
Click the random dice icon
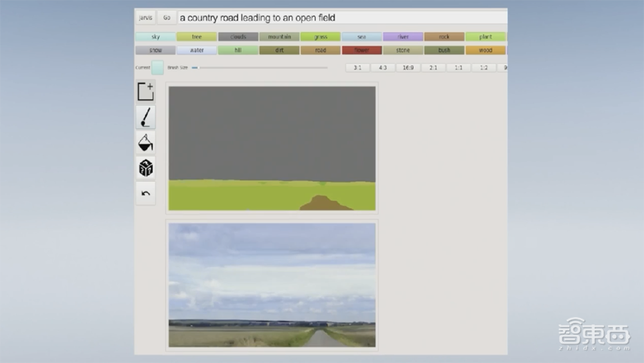(x=146, y=168)
